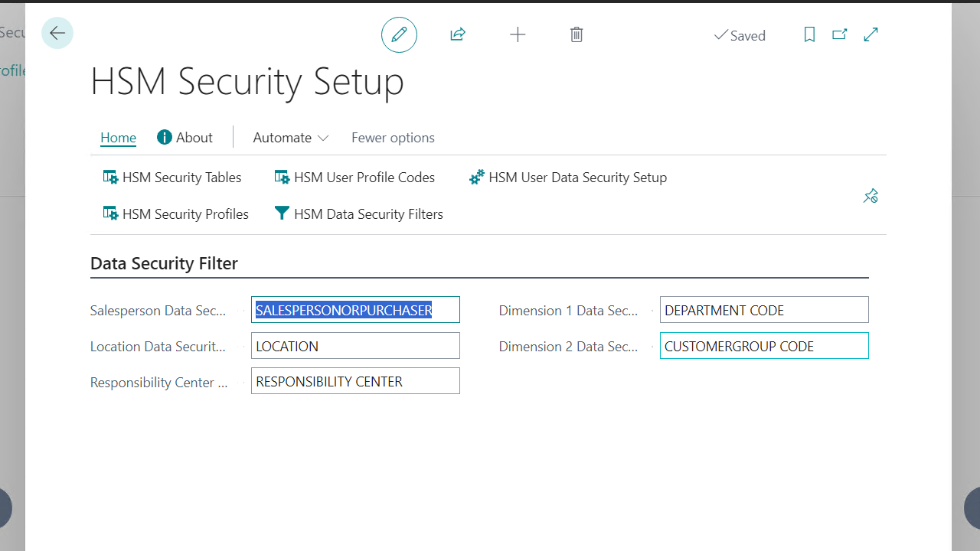Viewport: 980px width, 551px height.
Task: Click the back arrow to leave HSM Security Setup
Action: point(57,33)
